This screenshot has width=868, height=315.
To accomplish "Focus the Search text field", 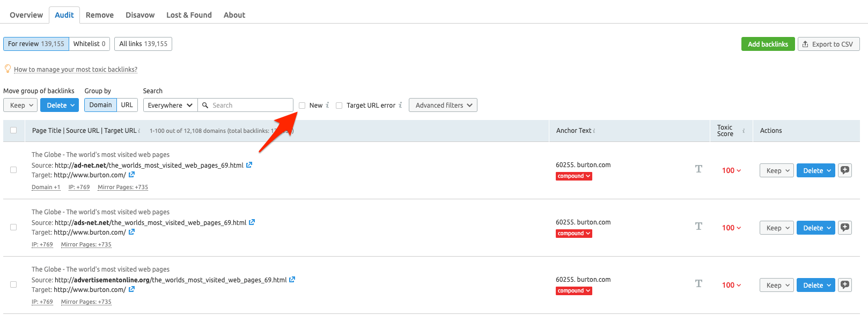I will [x=245, y=105].
